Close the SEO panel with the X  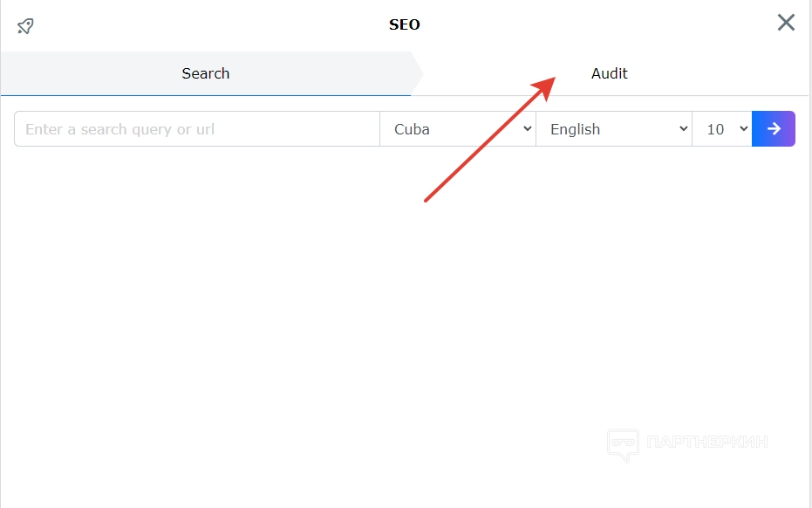786,23
